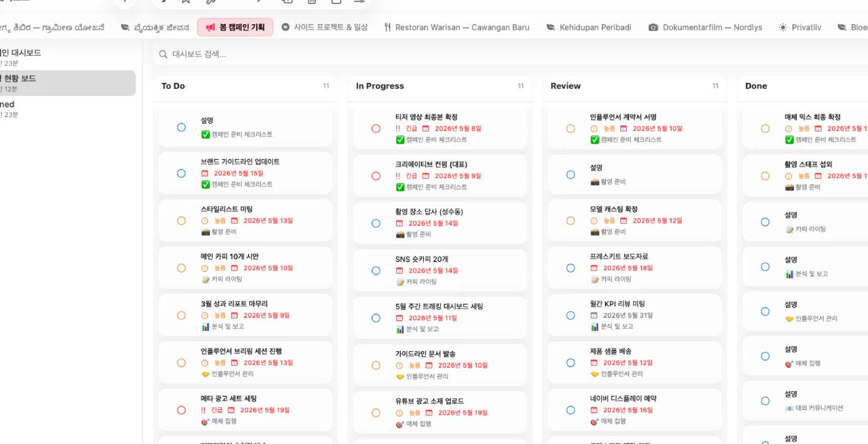Open the 월간 KPI 리뷰 미팅 card title
The height and width of the screenshot is (444, 868).
pyautogui.click(x=618, y=304)
